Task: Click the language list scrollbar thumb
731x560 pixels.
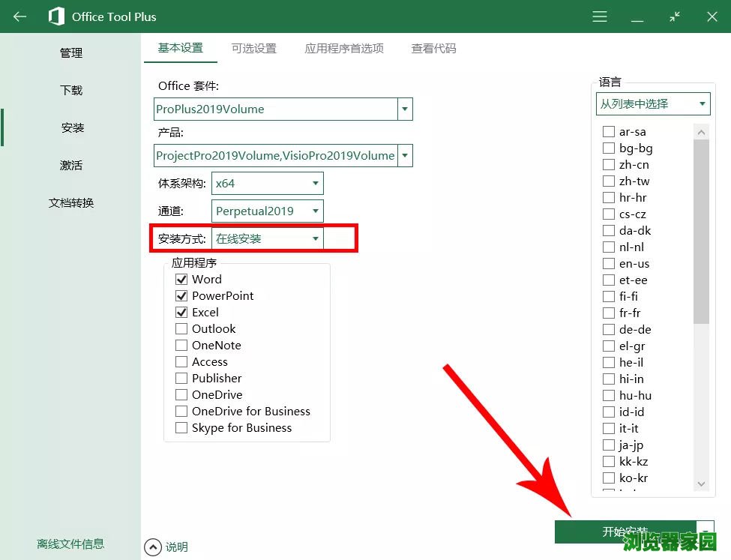Action: point(701,232)
